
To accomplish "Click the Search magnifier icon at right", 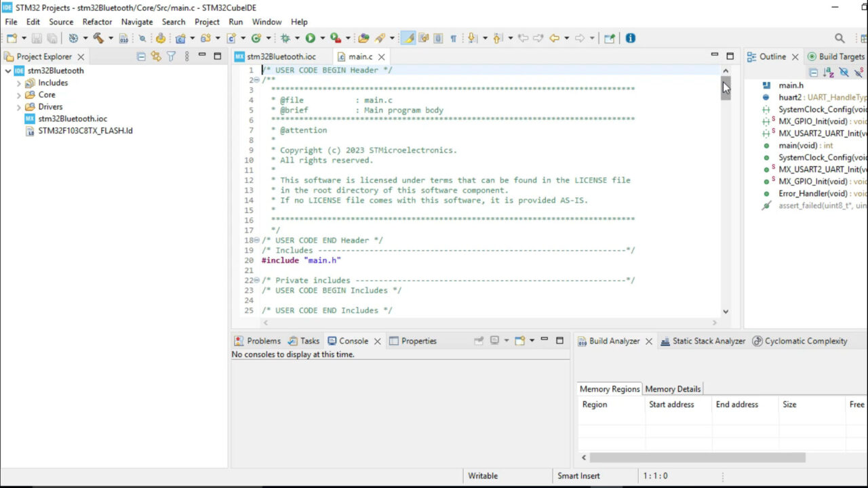I will (840, 39).
